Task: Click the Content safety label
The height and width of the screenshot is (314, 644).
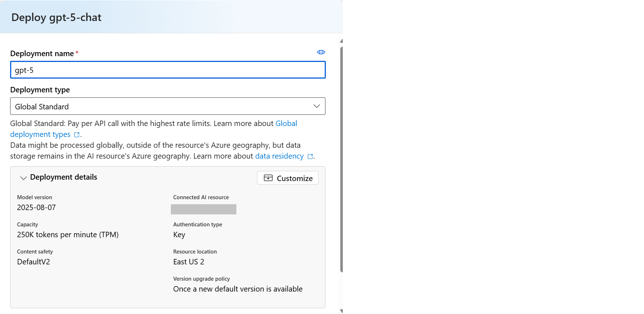Action: (x=35, y=252)
